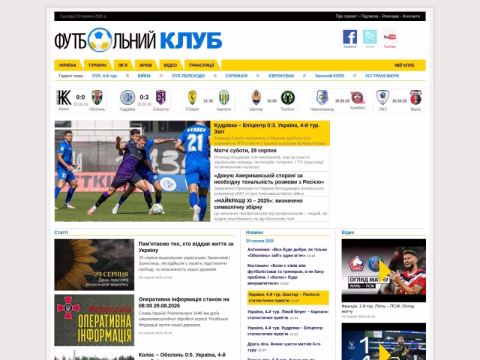Open the Про проект link in top bar
This screenshot has height=360, width=480.
[x=346, y=16]
